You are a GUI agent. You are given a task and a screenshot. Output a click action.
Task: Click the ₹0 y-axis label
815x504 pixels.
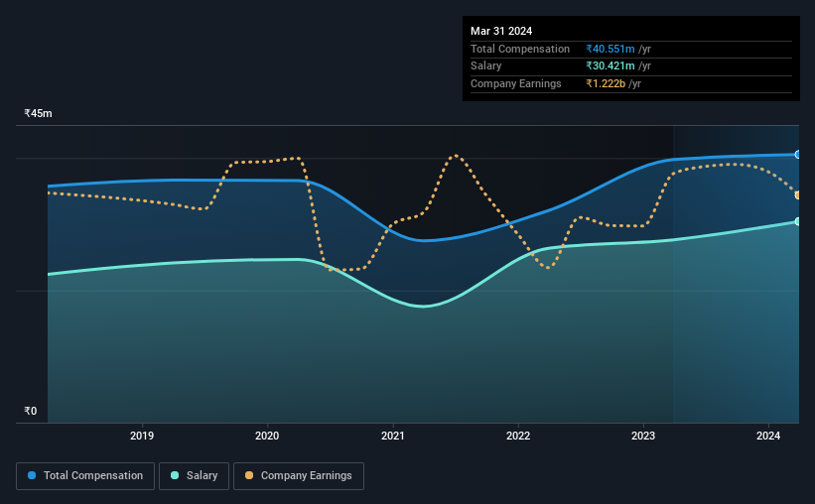point(31,411)
